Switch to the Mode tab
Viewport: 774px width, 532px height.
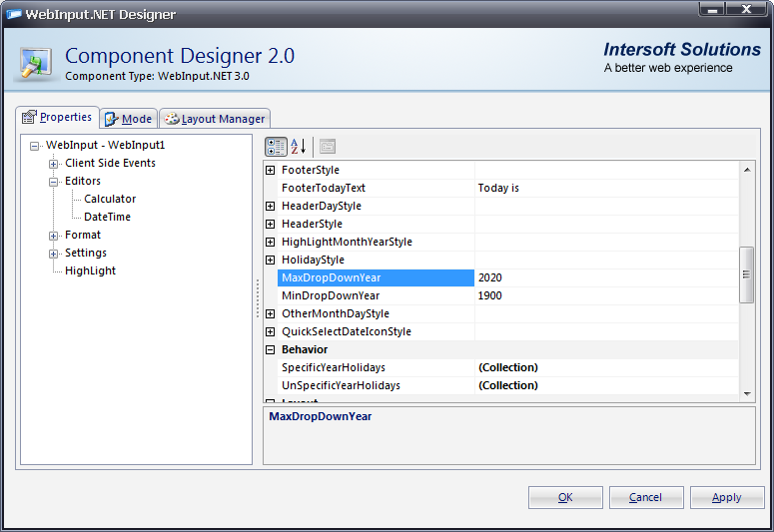129,119
